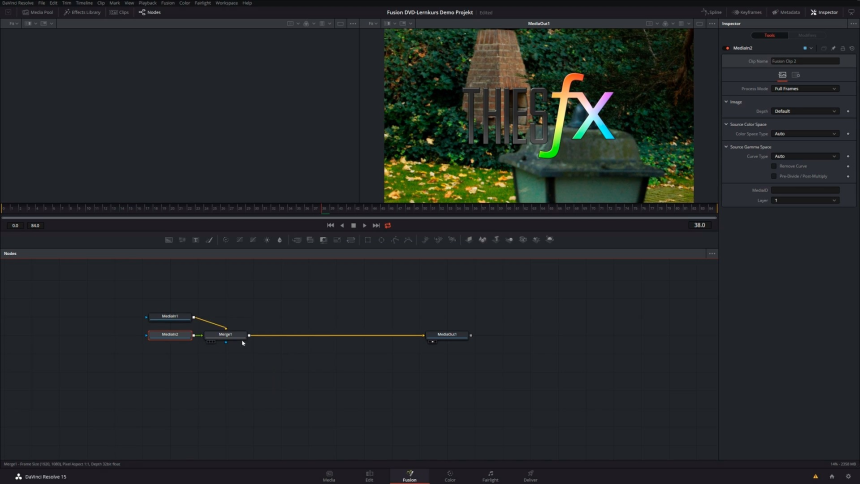Enable the Remove Curve checkbox
860x484 pixels.
click(x=774, y=166)
